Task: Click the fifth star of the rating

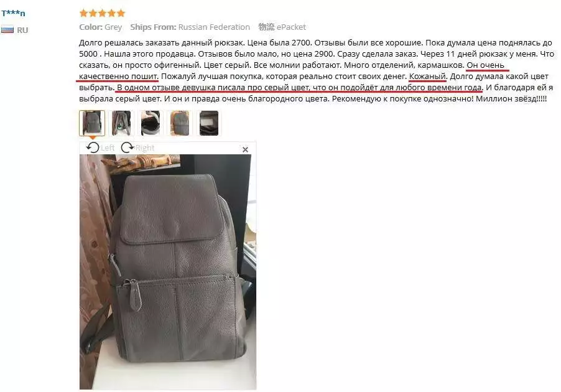Action: (x=121, y=13)
